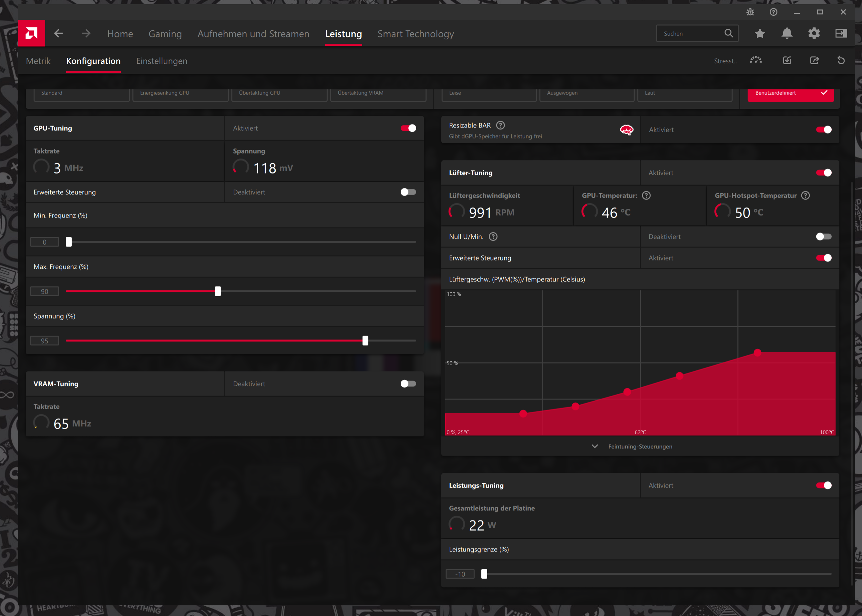Start stress test gauge icon

756,60
